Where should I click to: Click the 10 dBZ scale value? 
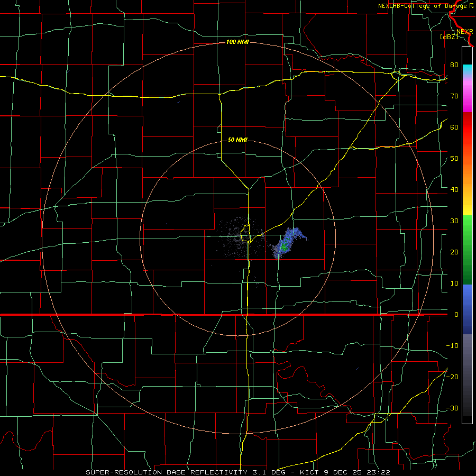point(454,283)
